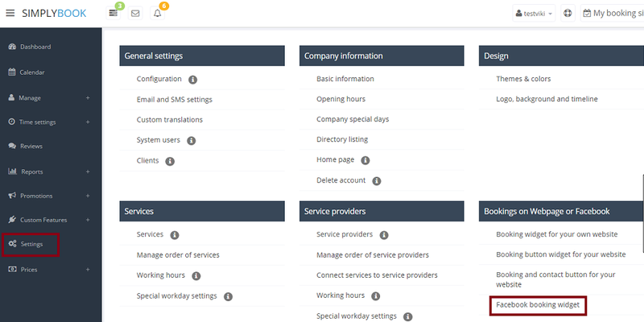
Task: Open the bell notifications icon
Action: pos(158,14)
